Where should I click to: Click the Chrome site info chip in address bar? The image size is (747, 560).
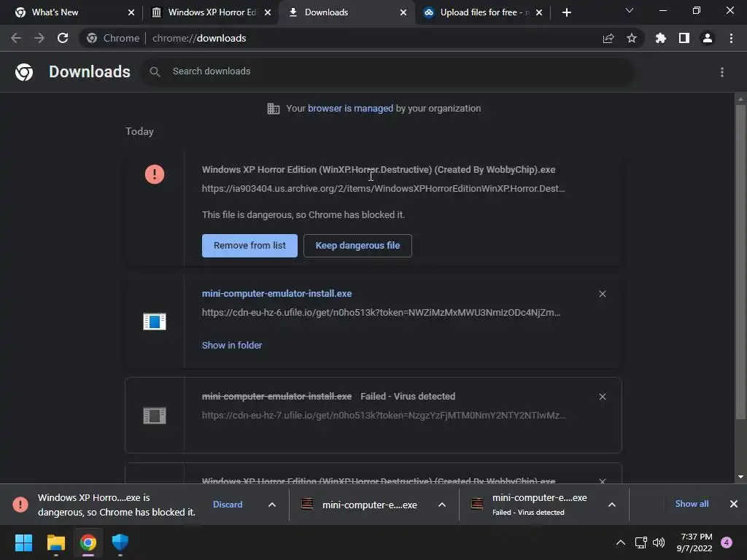[x=113, y=38]
